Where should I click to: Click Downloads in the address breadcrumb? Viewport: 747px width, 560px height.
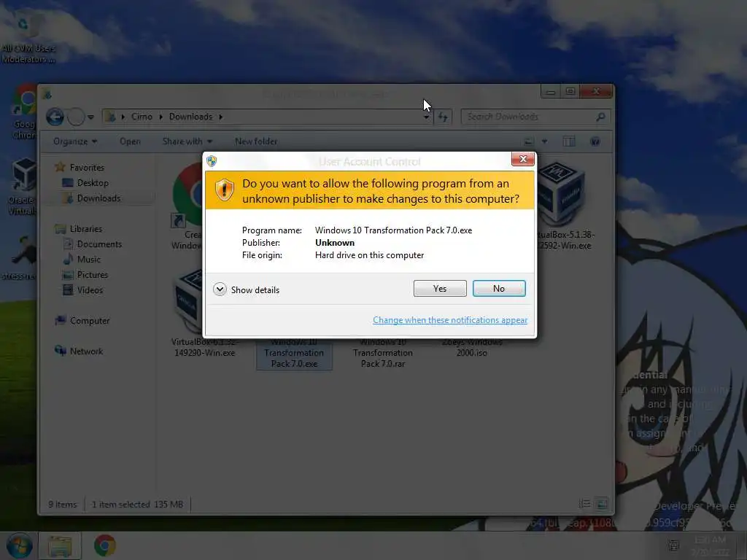pyautogui.click(x=190, y=117)
